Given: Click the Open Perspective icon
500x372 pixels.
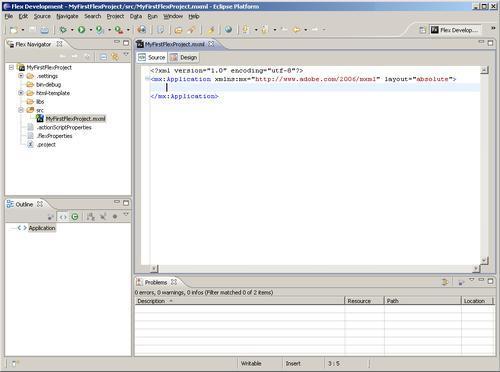Looking at the screenshot, I should (x=422, y=30).
